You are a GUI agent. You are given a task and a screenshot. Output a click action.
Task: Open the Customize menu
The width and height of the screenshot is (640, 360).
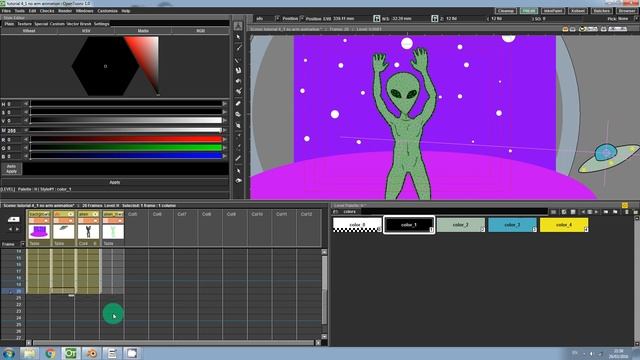[x=107, y=11]
